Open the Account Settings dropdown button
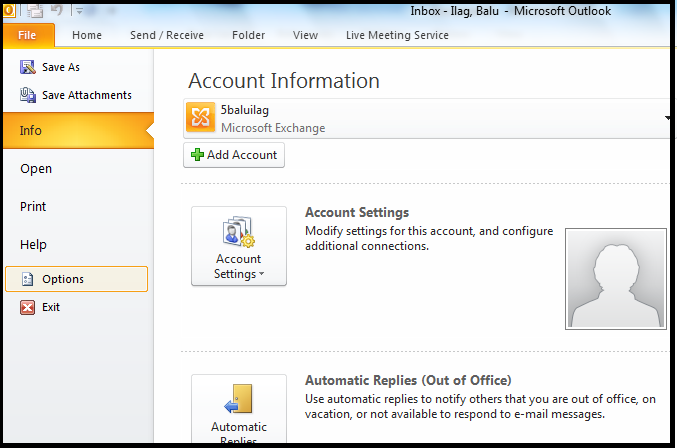677x448 pixels. (238, 246)
